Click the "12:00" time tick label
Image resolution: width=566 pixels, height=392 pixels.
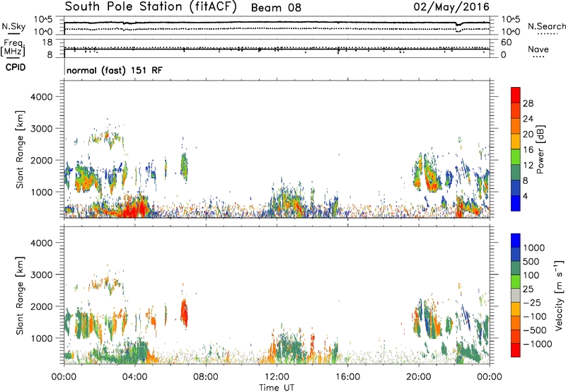277,377
